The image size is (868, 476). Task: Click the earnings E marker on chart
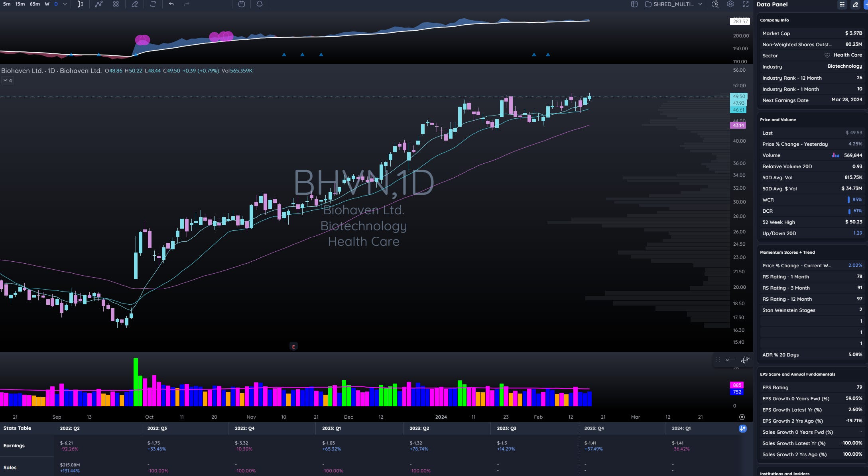[293, 347]
